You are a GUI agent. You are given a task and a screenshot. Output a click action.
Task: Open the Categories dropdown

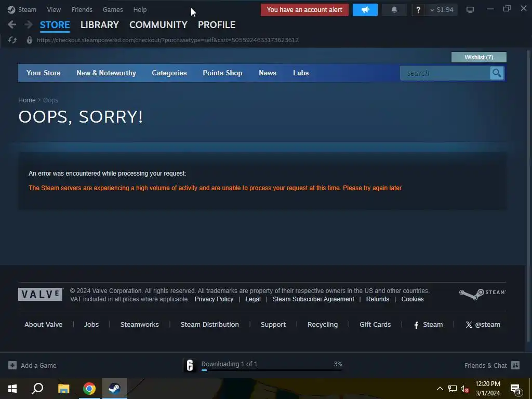click(x=169, y=73)
